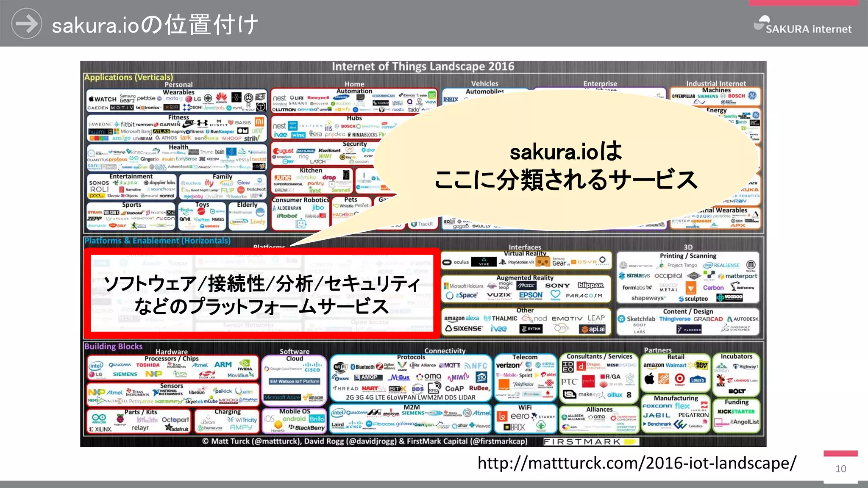The height and width of the screenshot is (488, 868).
Task: Click the text '2G 3G 4G LTE 6LoWPAN LWM2M DDS LIDAR'
Action: tap(411, 397)
